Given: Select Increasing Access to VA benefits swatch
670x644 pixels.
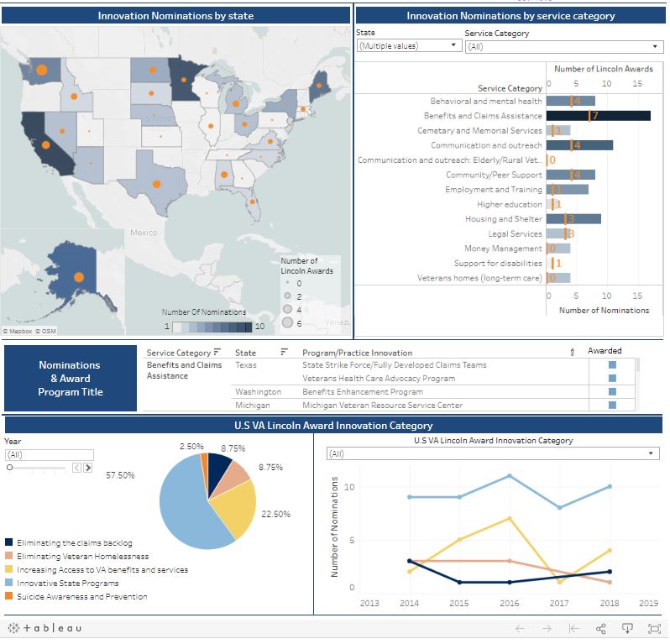Looking at the screenshot, I should click(8, 569).
